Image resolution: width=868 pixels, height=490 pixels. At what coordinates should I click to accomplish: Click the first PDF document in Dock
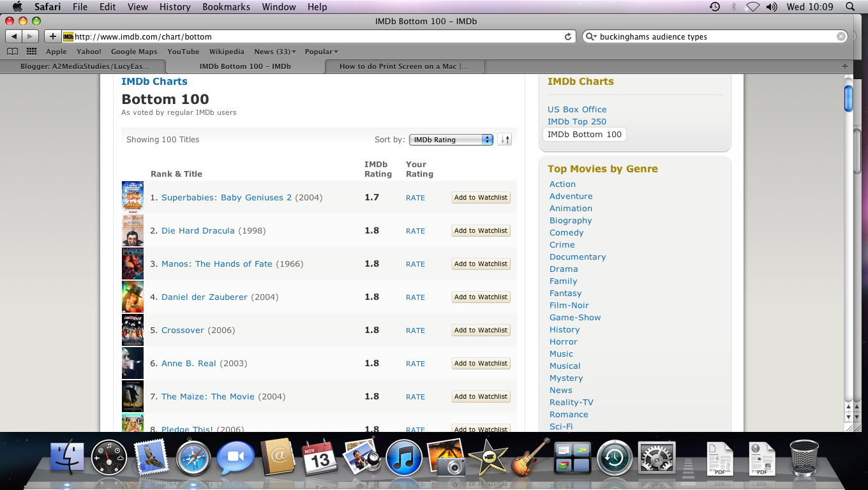[x=719, y=459]
